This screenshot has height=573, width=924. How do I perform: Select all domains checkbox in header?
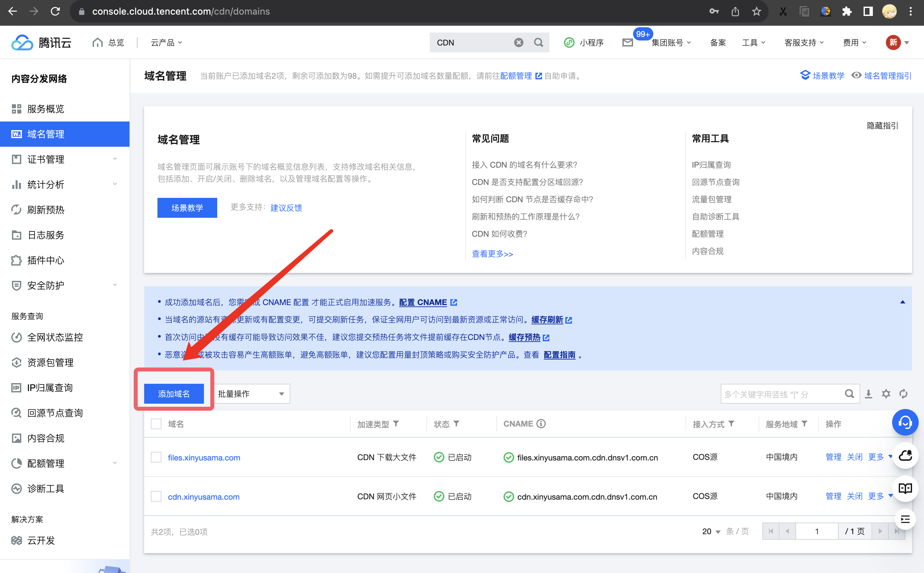(156, 424)
